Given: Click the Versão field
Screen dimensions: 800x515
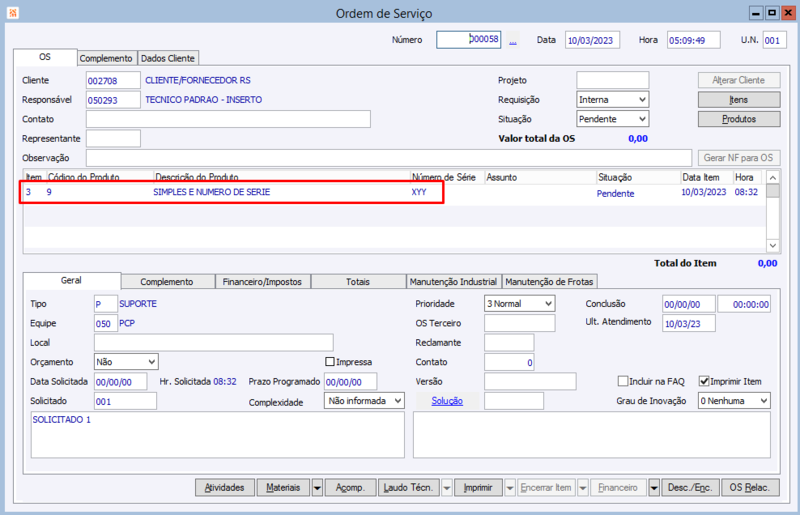Looking at the screenshot, I should pyautogui.click(x=530, y=381).
